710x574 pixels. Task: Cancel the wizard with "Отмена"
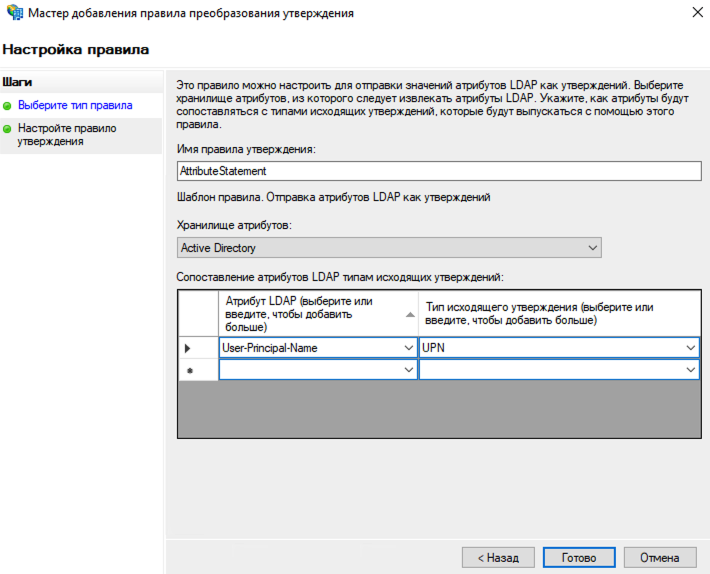tap(660, 558)
